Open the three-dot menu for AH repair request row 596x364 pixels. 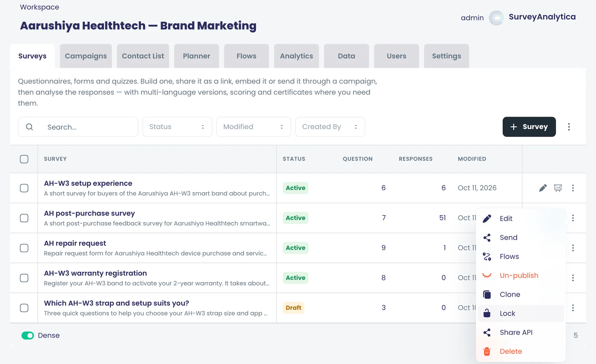coord(573,248)
